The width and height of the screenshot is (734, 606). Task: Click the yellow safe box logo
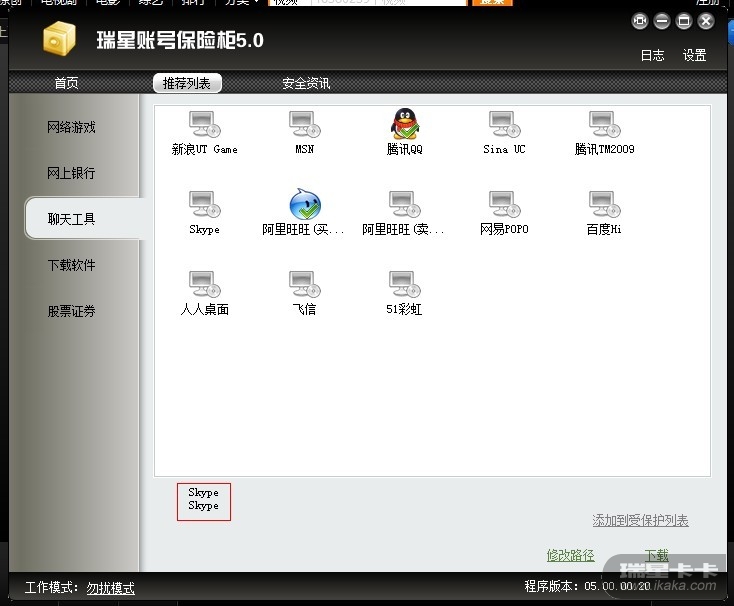click(x=59, y=39)
